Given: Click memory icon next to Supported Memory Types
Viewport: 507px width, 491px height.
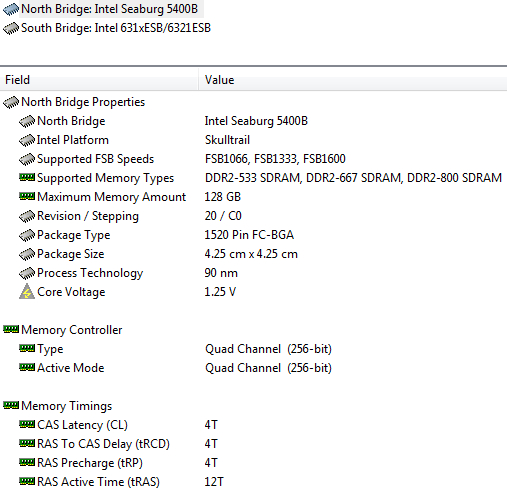Looking at the screenshot, I should coord(27,178).
